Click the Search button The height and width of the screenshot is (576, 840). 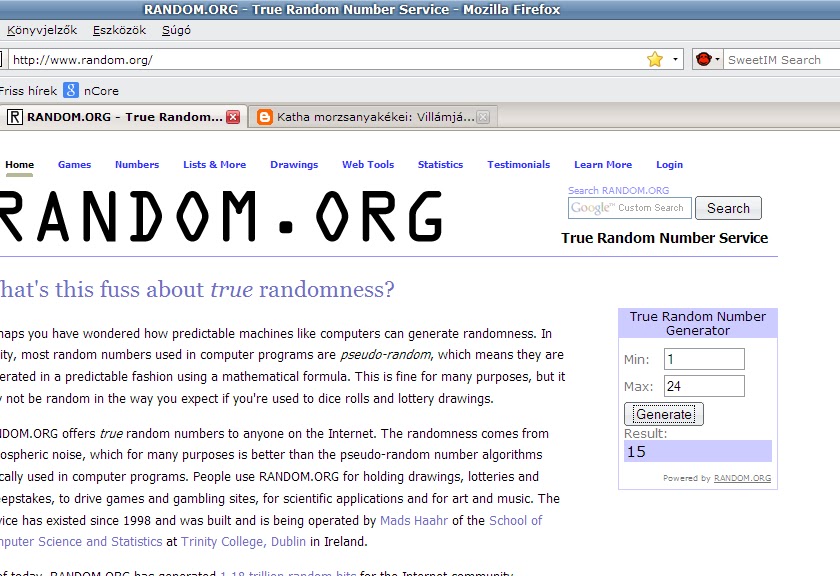(x=728, y=208)
